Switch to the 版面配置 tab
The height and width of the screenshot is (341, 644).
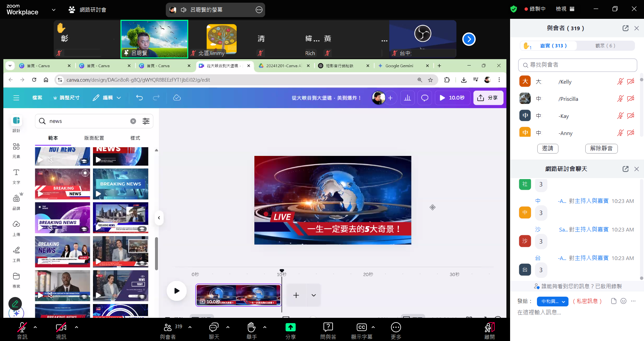coord(94,138)
